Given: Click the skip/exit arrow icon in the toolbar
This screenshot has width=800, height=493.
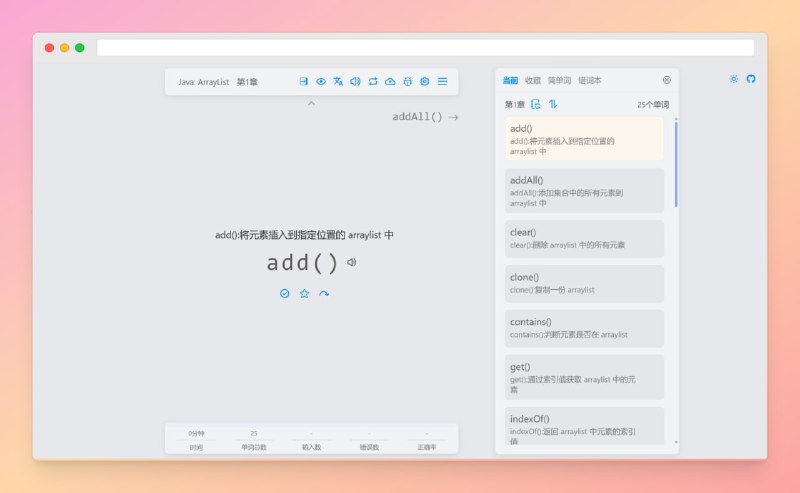Looking at the screenshot, I should [304, 81].
